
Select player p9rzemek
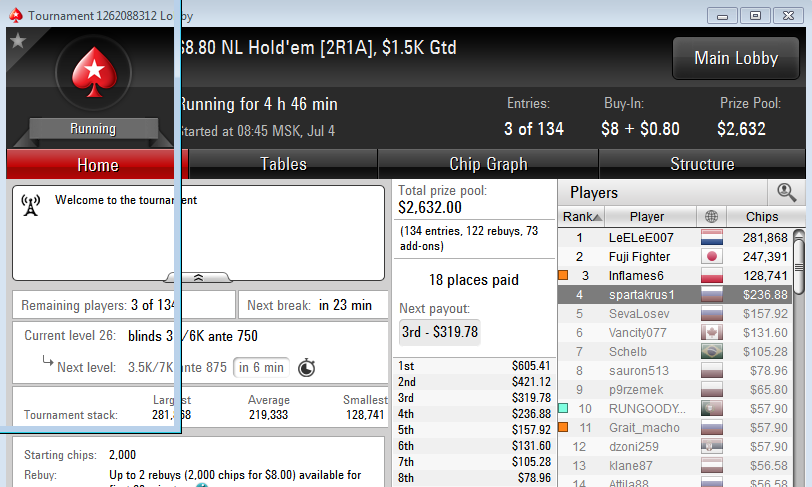pyautogui.click(x=674, y=390)
